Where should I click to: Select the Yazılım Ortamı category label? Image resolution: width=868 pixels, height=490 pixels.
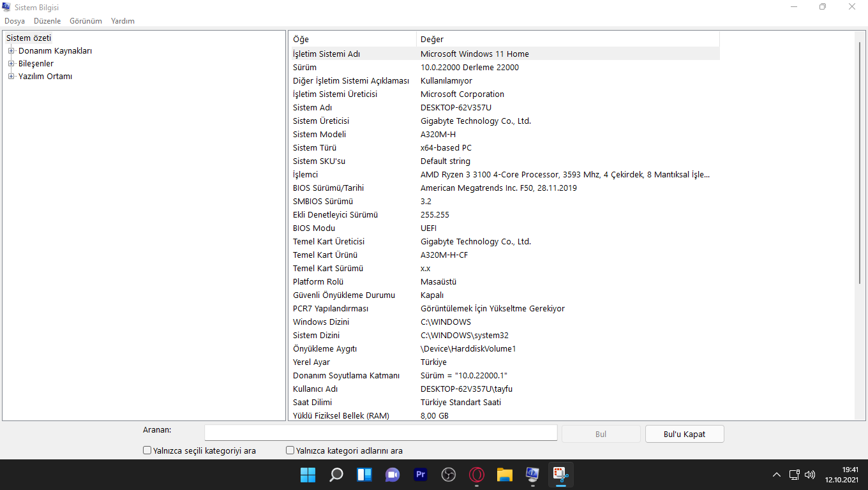pos(45,77)
